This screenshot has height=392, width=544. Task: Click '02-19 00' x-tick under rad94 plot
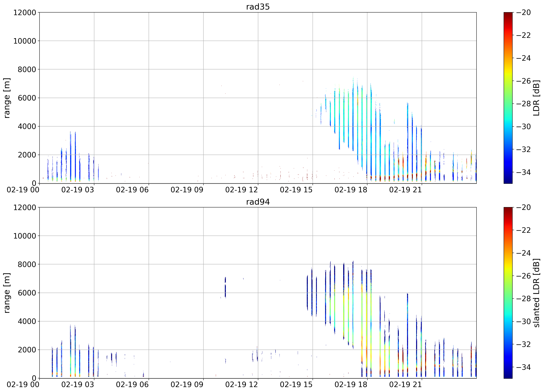click(23, 385)
